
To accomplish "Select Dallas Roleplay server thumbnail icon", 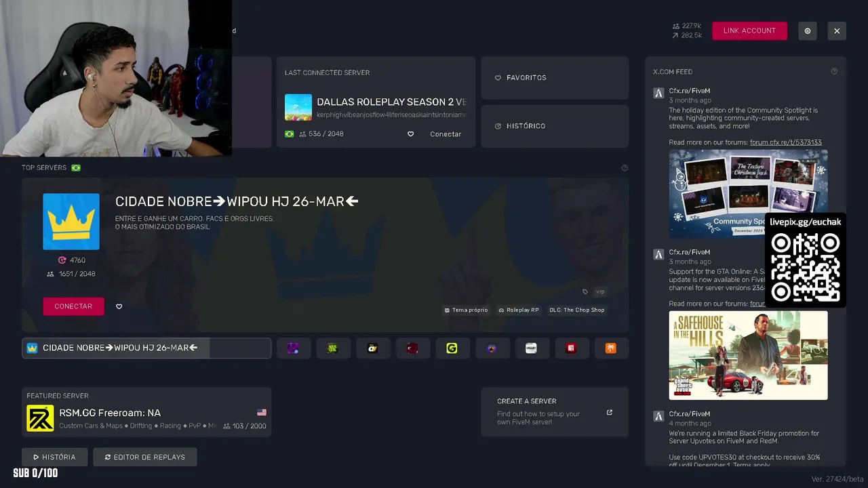I will point(298,107).
